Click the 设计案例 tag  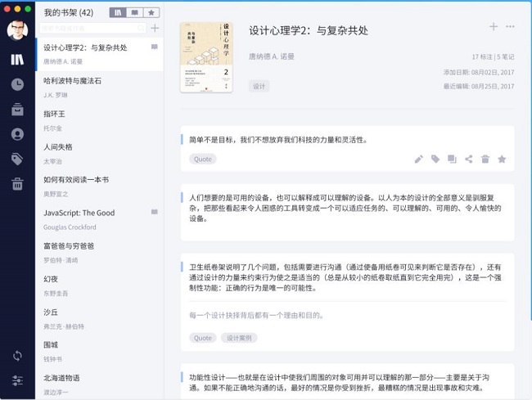tap(239, 338)
